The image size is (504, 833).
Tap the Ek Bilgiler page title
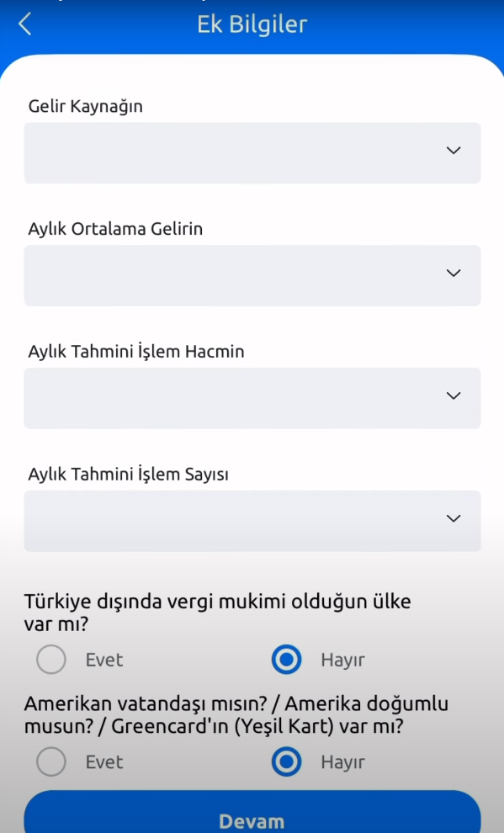click(x=252, y=24)
